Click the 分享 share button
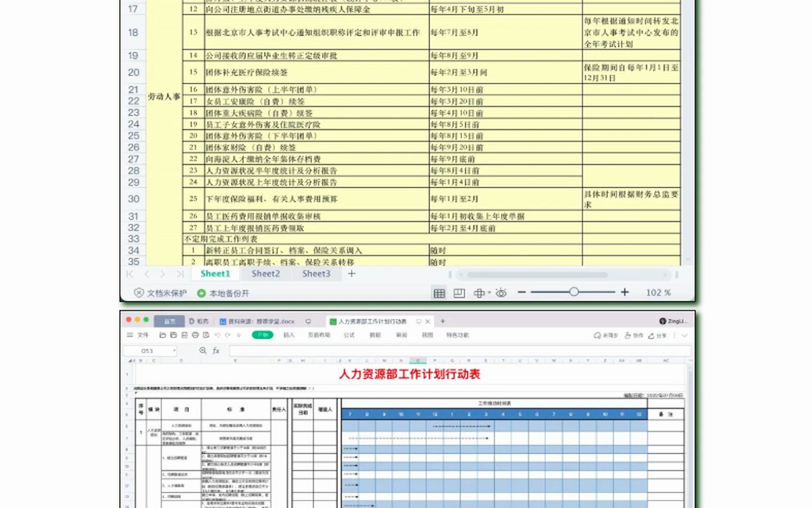812x508 pixels. tap(657, 335)
